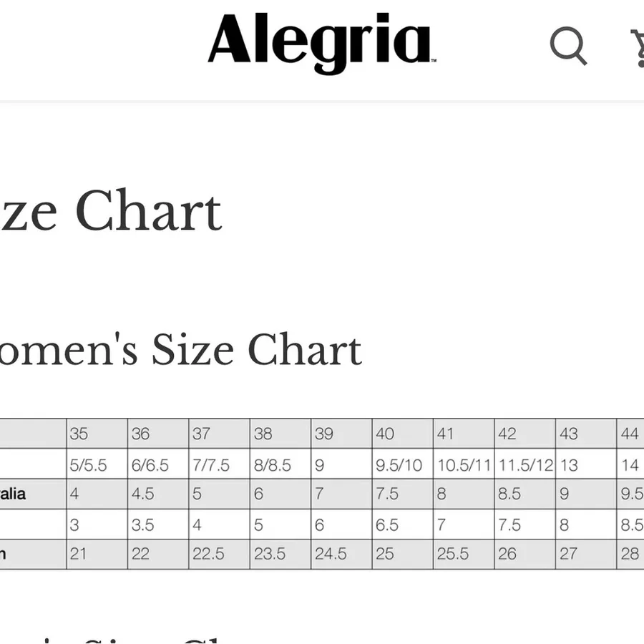
Task: Select the 22.5 length cell
Action: (x=220, y=555)
